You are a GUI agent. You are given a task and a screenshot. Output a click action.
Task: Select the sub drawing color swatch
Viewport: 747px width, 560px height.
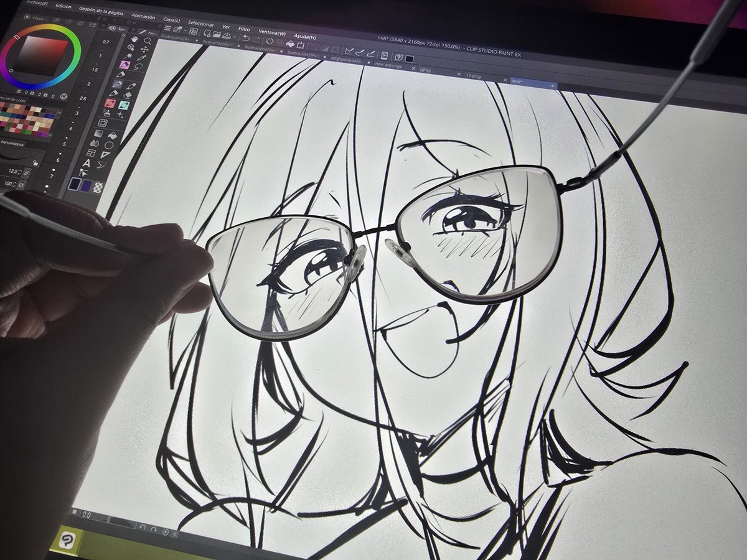(x=86, y=186)
